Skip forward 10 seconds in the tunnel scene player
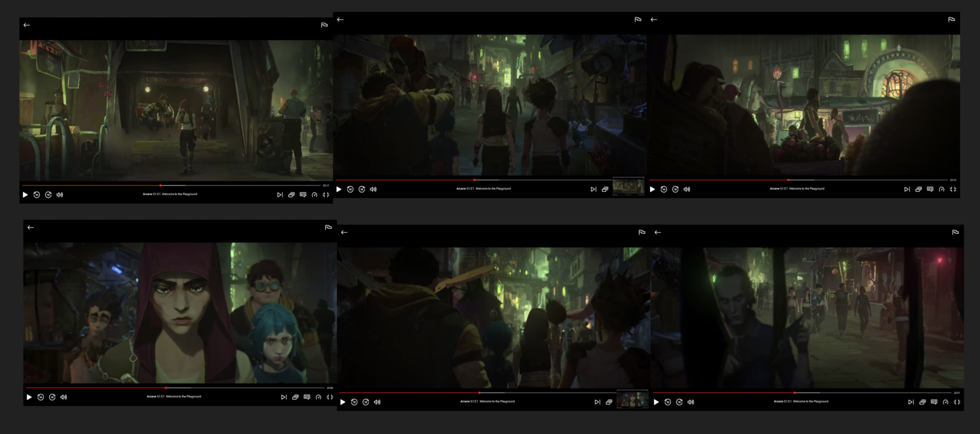The image size is (980, 434). click(48, 195)
